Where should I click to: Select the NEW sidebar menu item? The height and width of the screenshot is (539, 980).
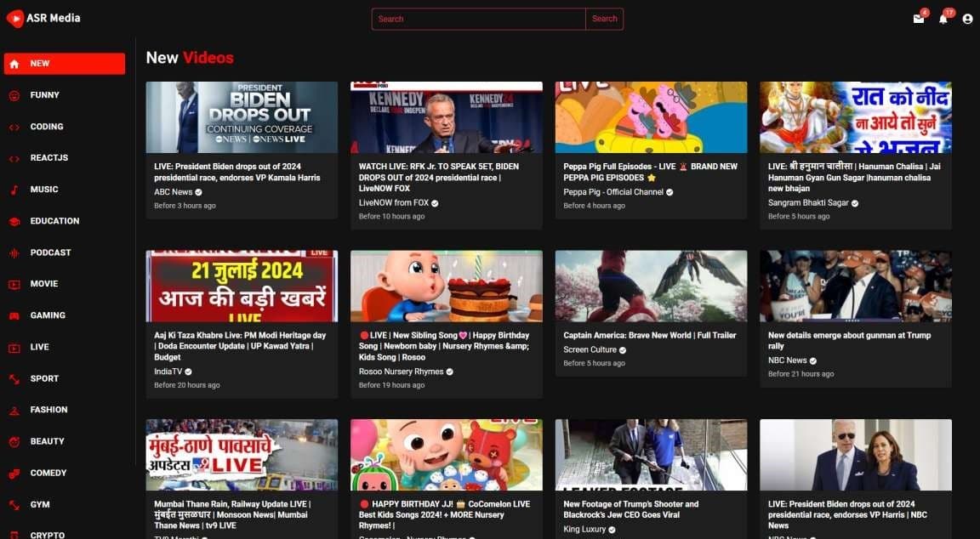tap(65, 64)
